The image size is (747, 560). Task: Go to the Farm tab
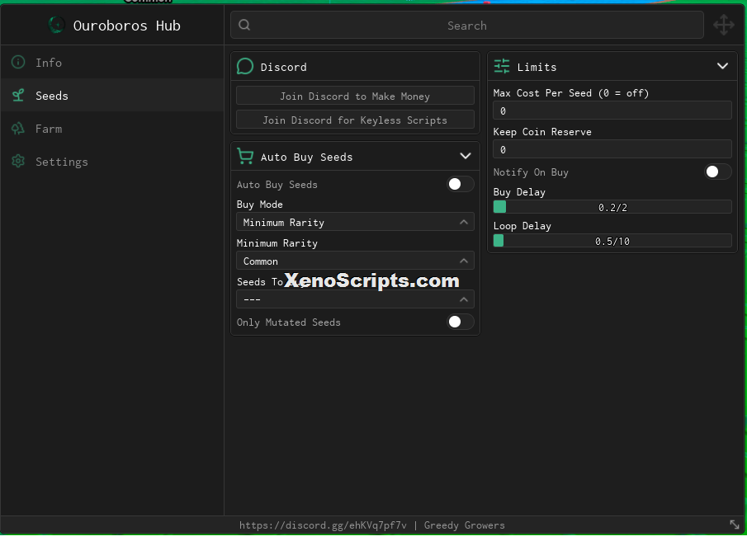(x=112, y=129)
